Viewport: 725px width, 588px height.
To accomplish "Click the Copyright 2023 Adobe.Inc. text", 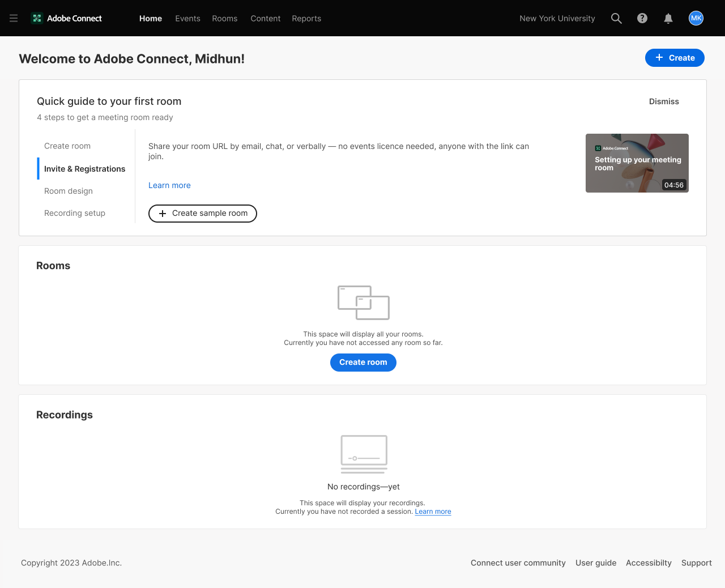I will pyautogui.click(x=71, y=563).
